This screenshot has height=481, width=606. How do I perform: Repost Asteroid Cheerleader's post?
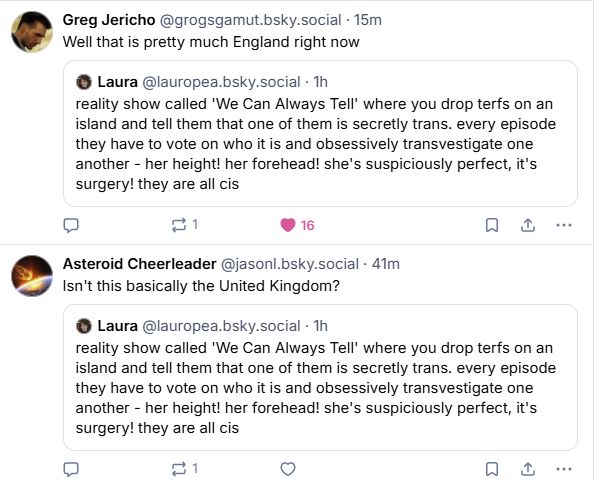pyautogui.click(x=179, y=468)
